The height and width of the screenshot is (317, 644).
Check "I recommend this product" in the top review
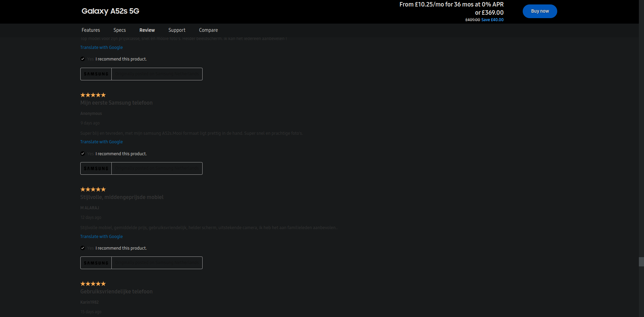tap(83, 59)
